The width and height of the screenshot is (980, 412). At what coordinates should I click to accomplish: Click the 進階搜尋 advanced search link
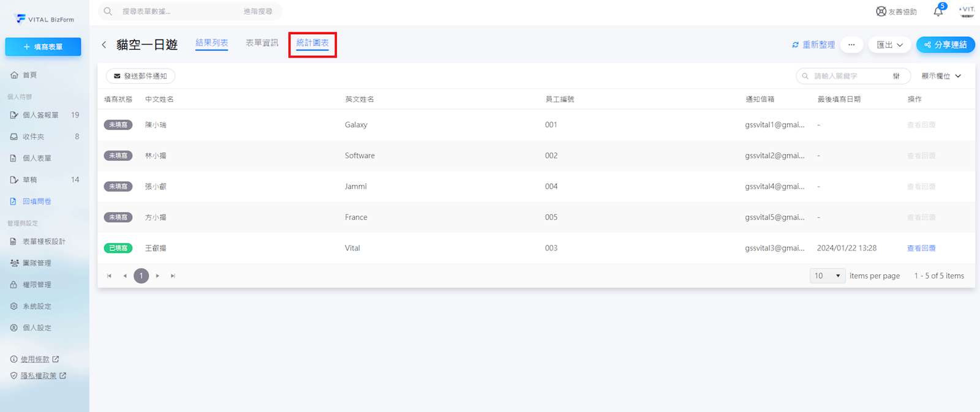(x=258, y=11)
